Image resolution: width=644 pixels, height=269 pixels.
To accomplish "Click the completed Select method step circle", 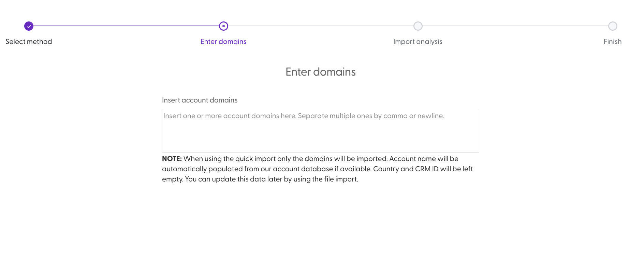I will point(29,26).
